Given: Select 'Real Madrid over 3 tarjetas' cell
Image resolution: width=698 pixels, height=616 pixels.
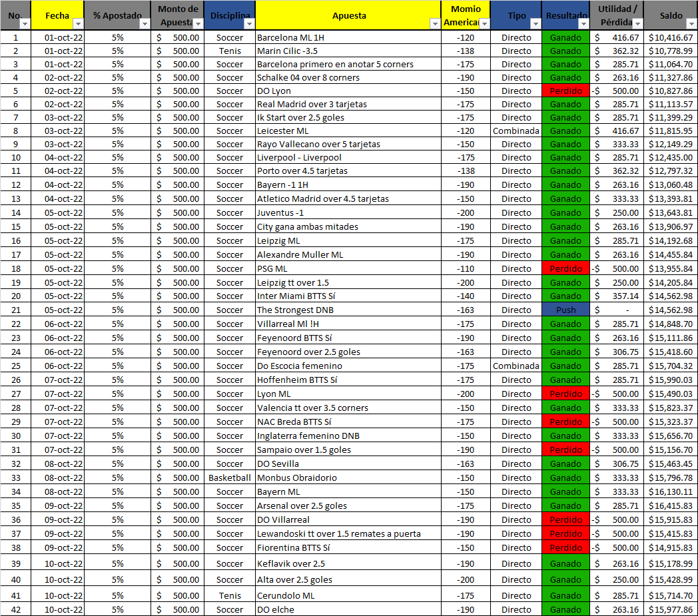Looking at the screenshot, I should tap(348, 104).
